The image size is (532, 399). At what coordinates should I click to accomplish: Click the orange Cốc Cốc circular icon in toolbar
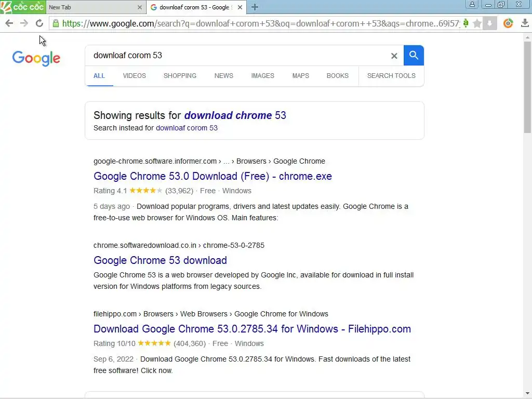click(x=508, y=23)
